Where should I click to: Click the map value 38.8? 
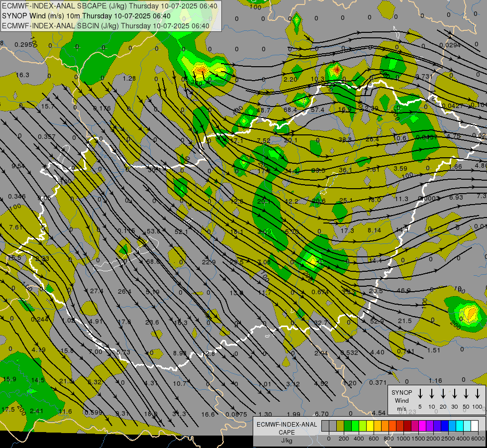tap(345, 139)
